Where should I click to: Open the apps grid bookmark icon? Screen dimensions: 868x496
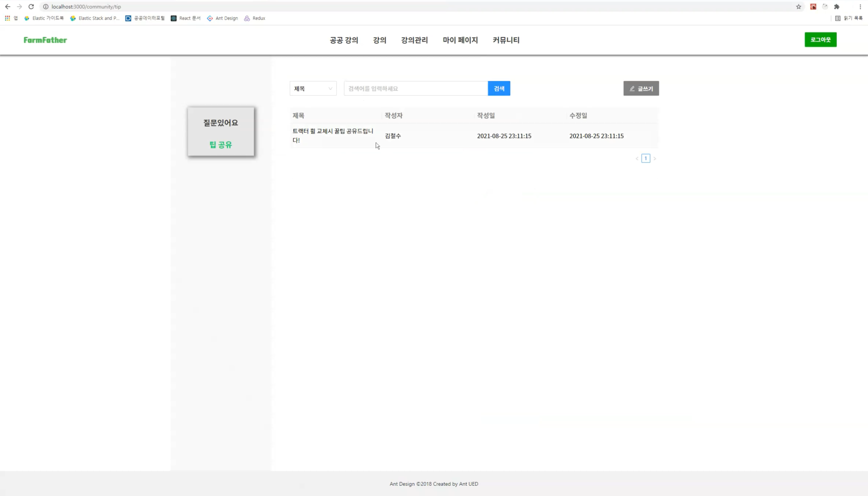click(7, 18)
